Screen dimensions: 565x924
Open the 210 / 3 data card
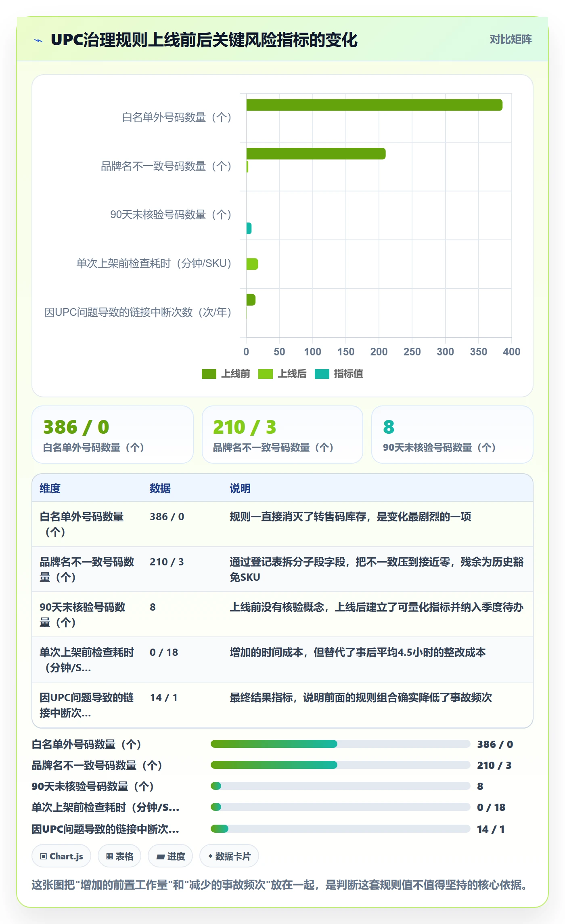(282, 435)
